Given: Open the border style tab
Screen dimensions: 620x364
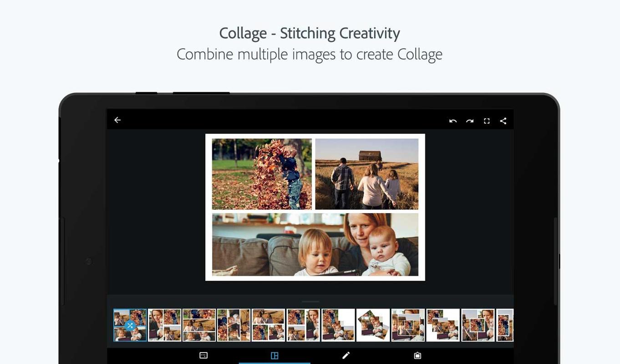Looking at the screenshot, I should point(417,355).
